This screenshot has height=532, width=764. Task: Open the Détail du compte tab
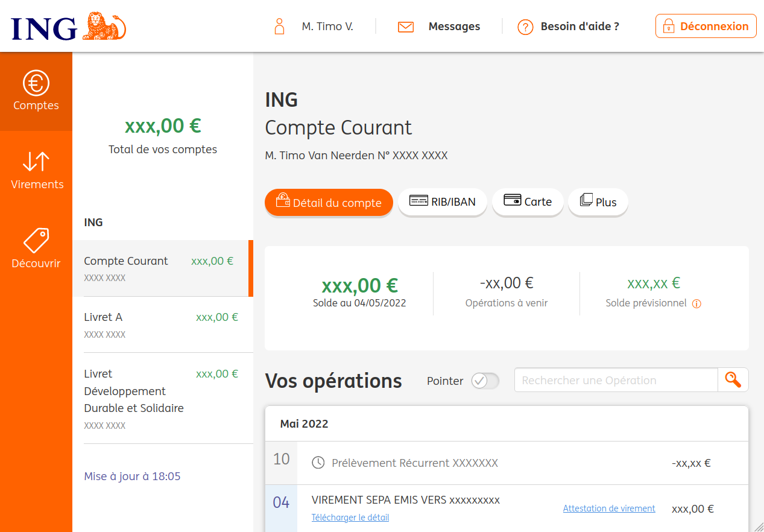point(329,202)
